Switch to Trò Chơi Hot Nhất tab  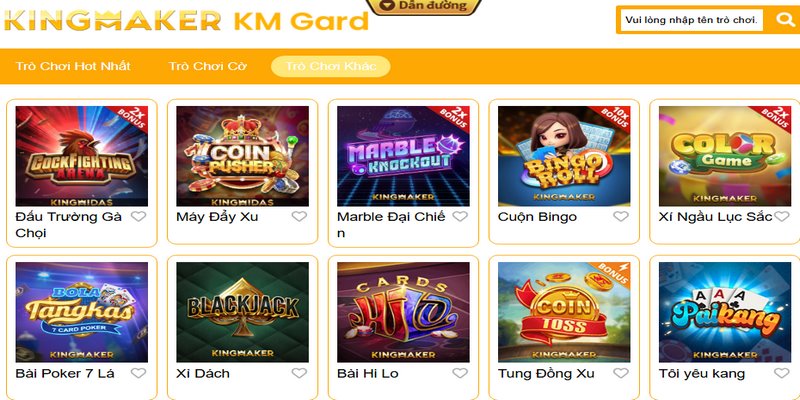pos(73,66)
